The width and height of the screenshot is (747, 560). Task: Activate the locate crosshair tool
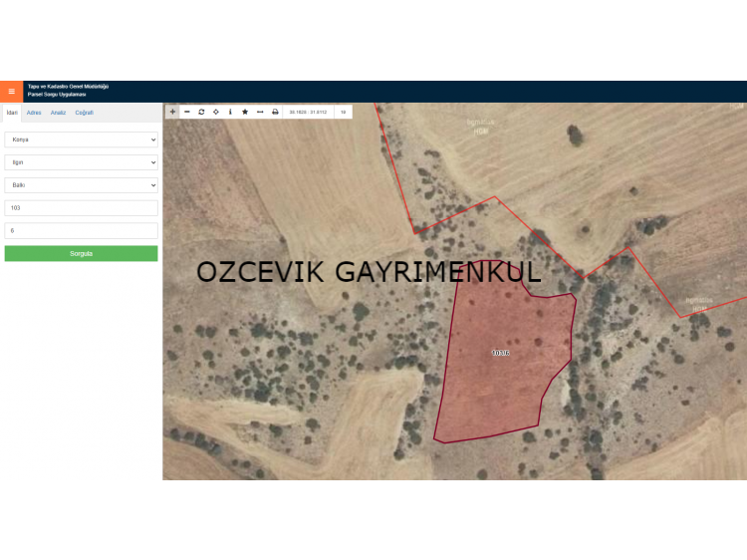tap(216, 112)
